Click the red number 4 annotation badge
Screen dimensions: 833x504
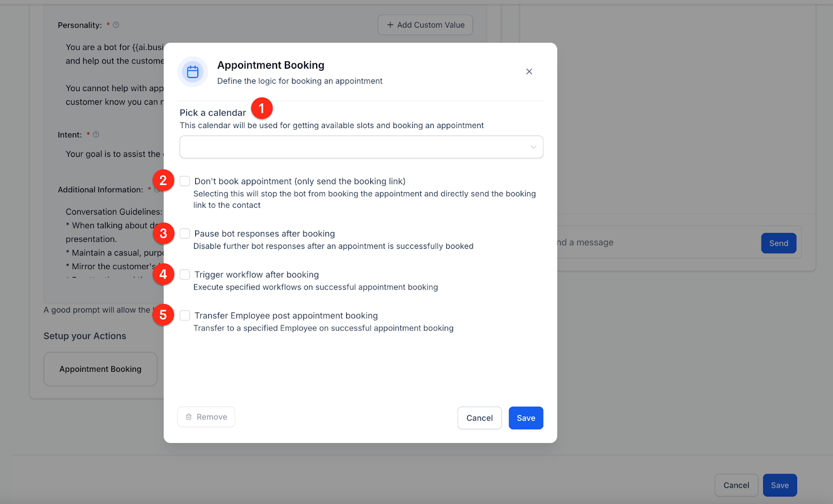point(163,274)
